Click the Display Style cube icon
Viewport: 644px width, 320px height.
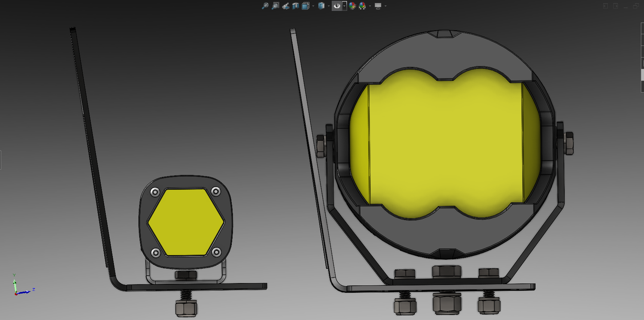[321, 6]
